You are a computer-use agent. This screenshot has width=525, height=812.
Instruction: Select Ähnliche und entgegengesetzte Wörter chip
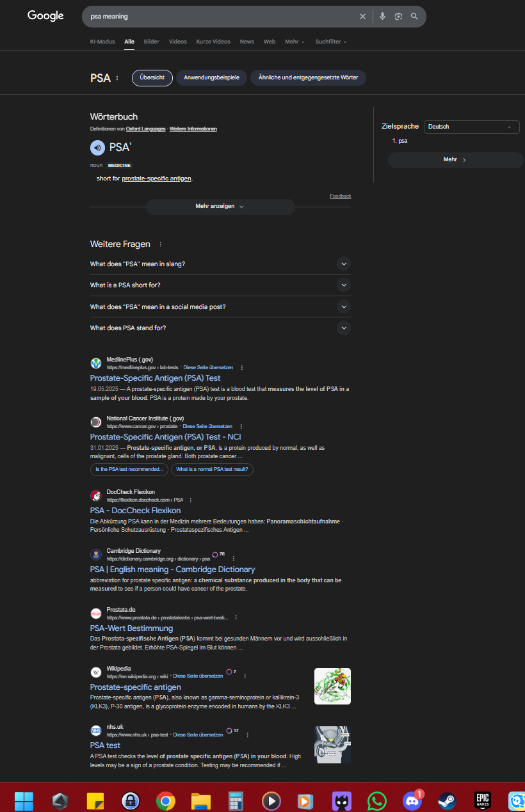coord(308,78)
